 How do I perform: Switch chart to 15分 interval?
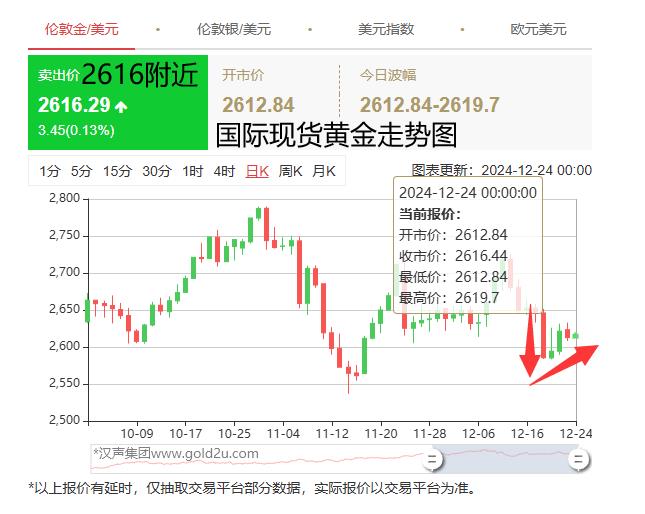click(x=116, y=171)
